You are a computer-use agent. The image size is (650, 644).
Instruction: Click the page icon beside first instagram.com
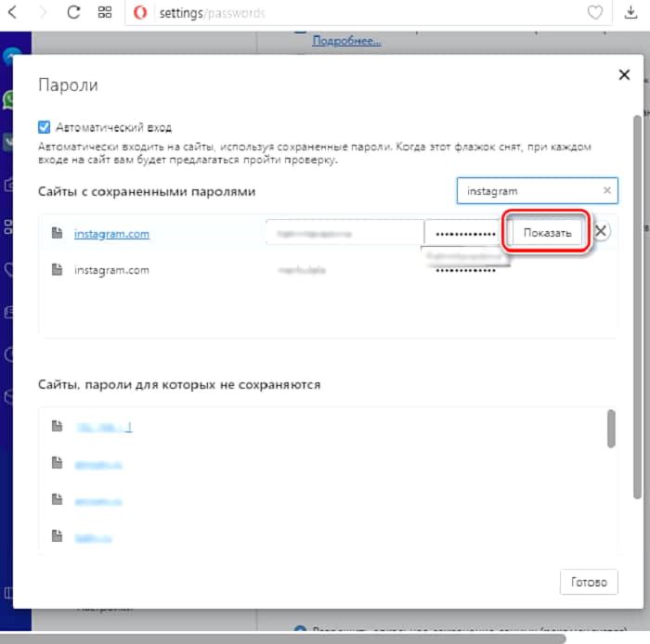coord(57,233)
